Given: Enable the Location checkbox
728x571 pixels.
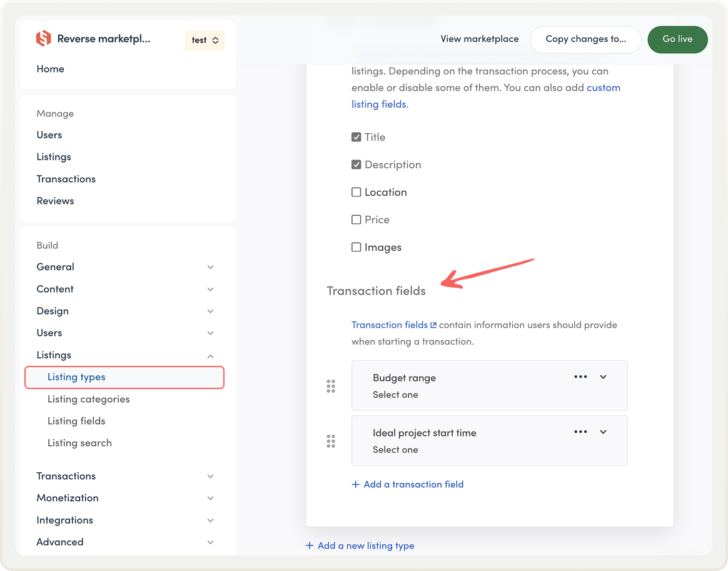Looking at the screenshot, I should [x=356, y=193].
